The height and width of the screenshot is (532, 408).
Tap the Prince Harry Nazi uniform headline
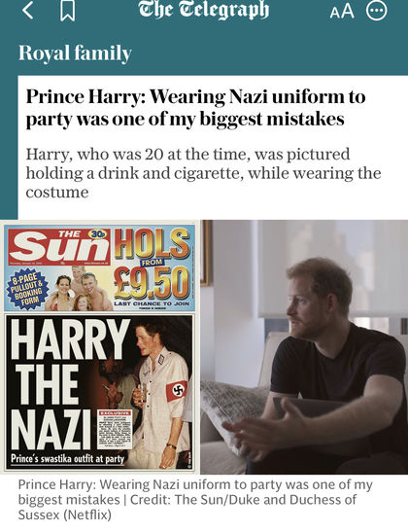pyautogui.click(x=195, y=108)
